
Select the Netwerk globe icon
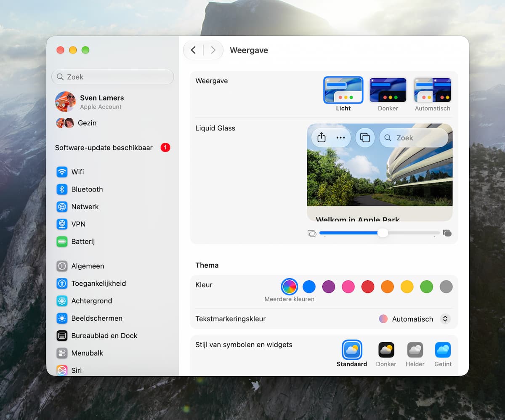[x=62, y=207]
